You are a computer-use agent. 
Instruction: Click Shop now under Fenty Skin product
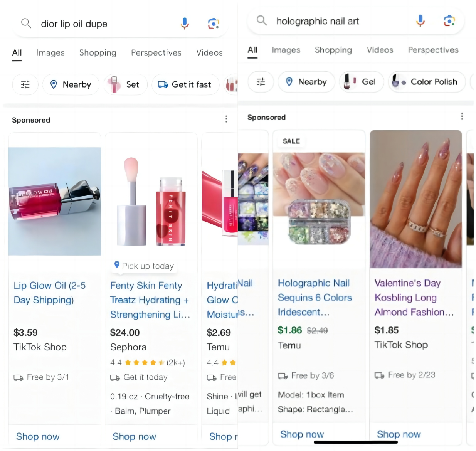[134, 436]
